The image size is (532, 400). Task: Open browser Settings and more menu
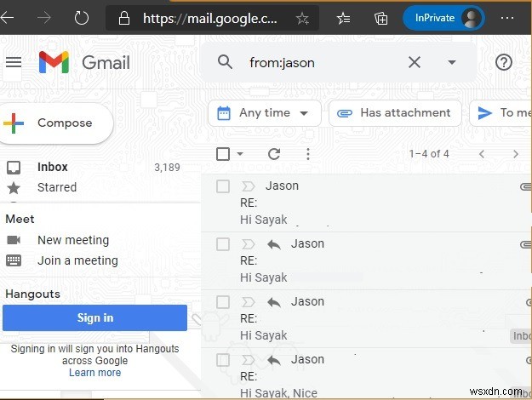coord(507,18)
